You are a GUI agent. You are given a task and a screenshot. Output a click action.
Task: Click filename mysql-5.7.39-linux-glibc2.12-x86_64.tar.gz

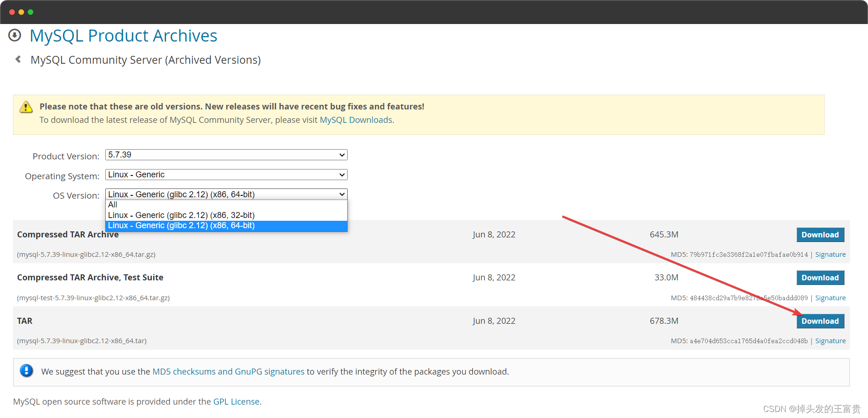pyautogui.click(x=86, y=254)
